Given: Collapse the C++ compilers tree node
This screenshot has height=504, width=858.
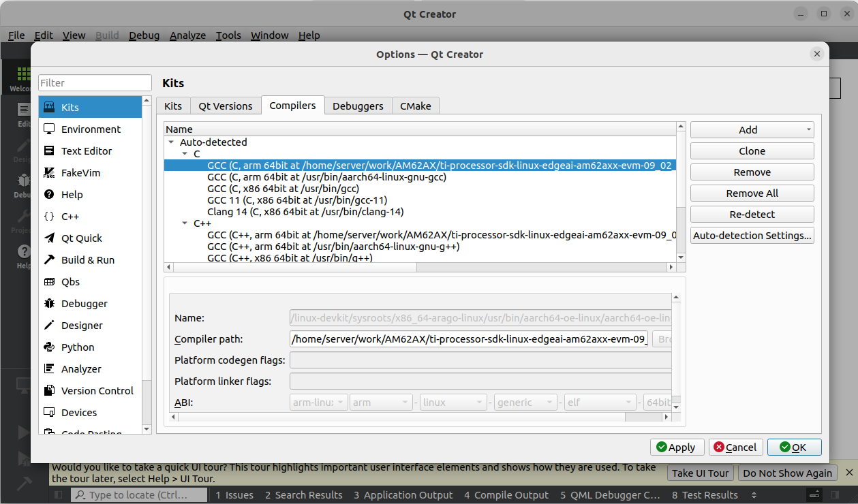Looking at the screenshot, I should point(185,223).
